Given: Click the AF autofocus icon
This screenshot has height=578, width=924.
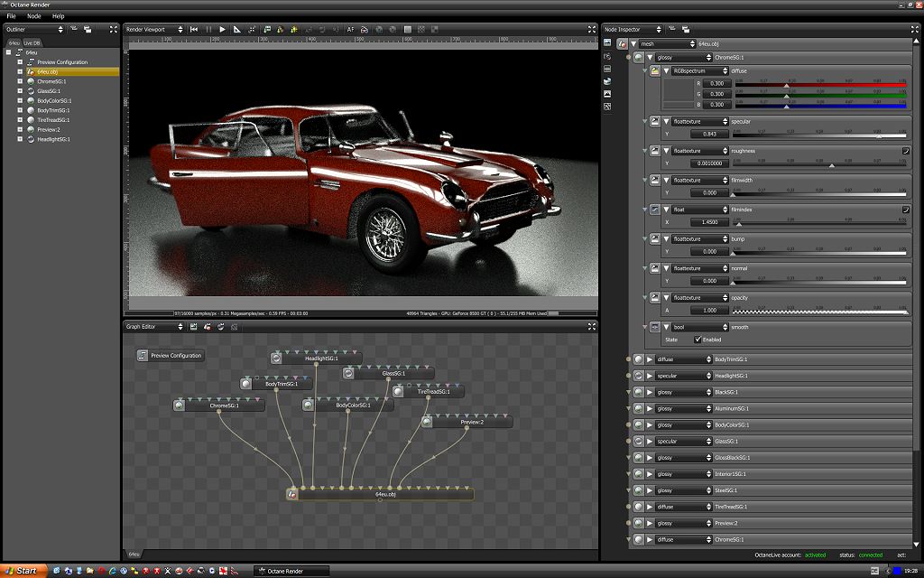Looking at the screenshot, I should click(x=351, y=30).
